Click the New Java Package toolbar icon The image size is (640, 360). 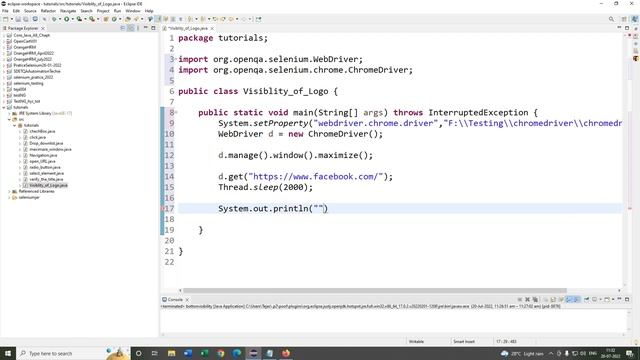(106, 19)
